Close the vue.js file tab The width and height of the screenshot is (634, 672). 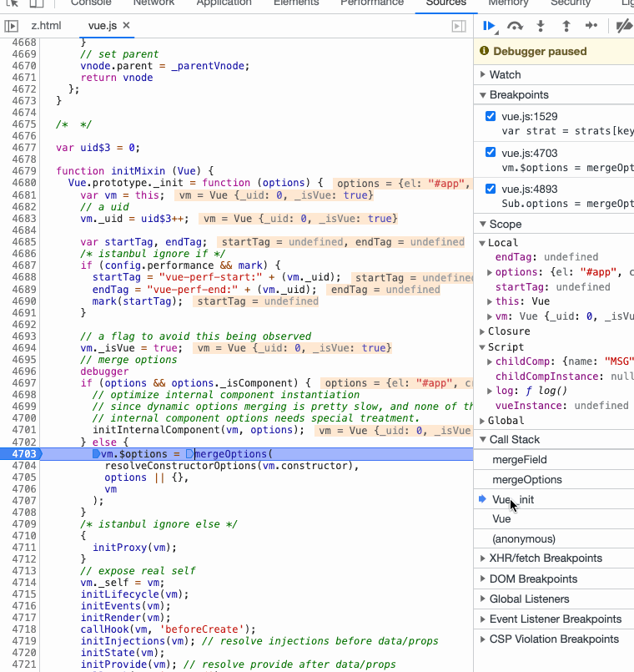point(126,25)
